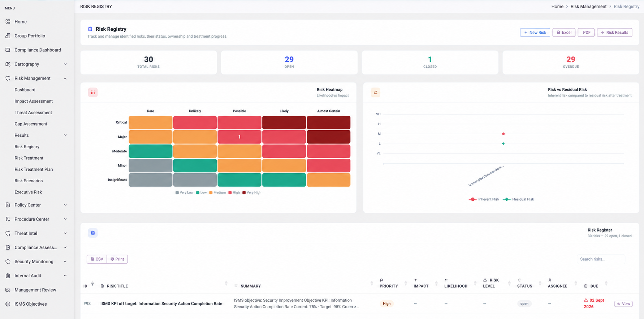This screenshot has width=644, height=319.
Task: Click the sort arrows beside the Priority column
Action: (406, 283)
